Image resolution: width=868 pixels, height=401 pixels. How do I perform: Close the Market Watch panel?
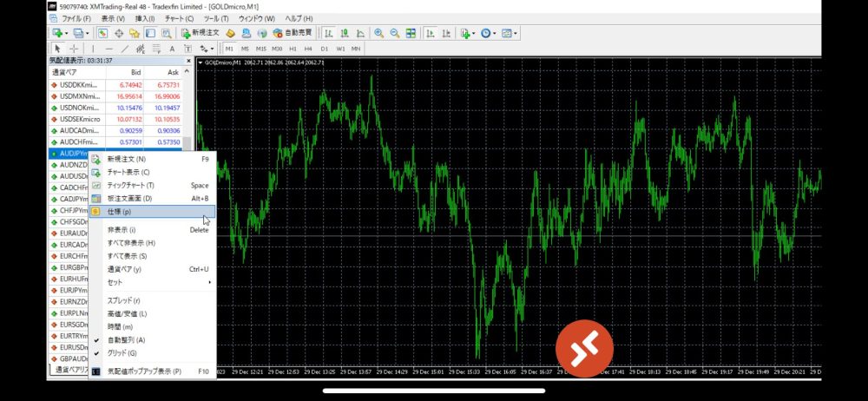[x=188, y=61]
